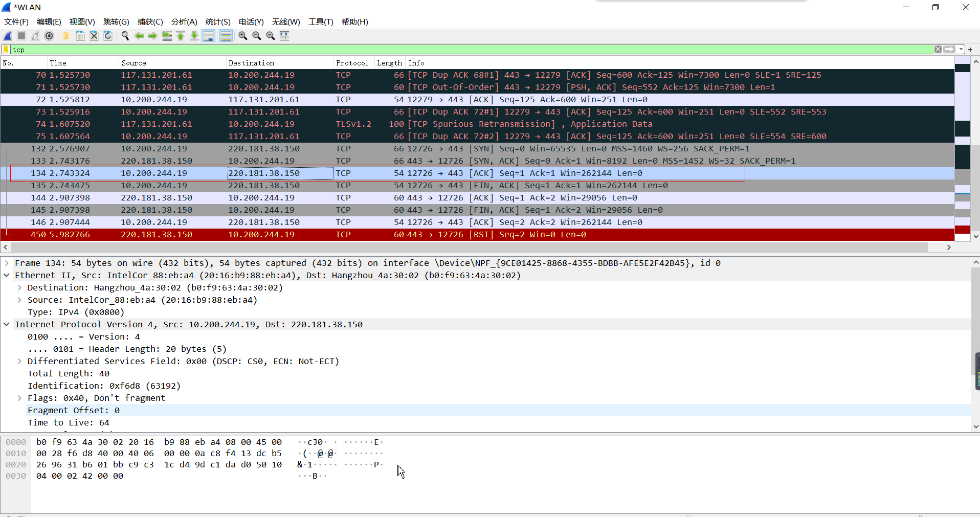980x517 pixels.
Task: Reset text zoom to normal size
Action: coord(271,36)
